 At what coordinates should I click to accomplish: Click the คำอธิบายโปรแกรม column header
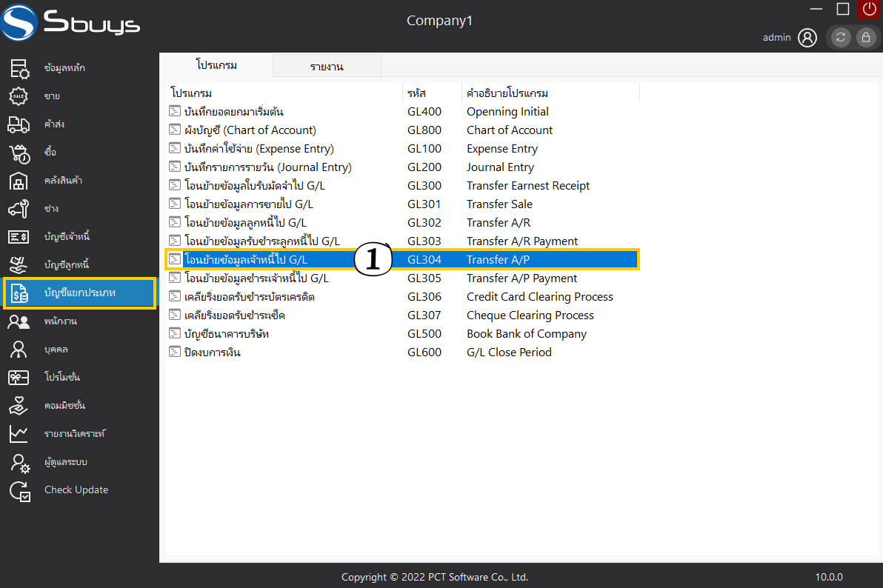point(507,93)
